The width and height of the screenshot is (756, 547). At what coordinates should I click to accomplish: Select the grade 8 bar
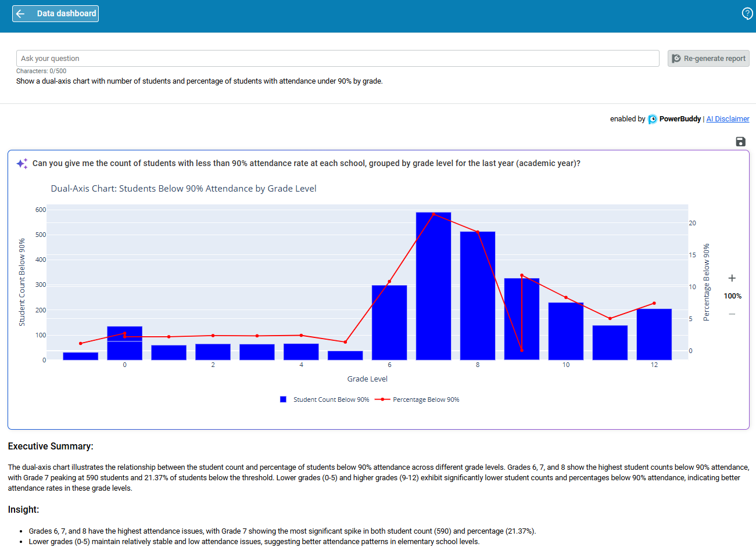point(478,296)
